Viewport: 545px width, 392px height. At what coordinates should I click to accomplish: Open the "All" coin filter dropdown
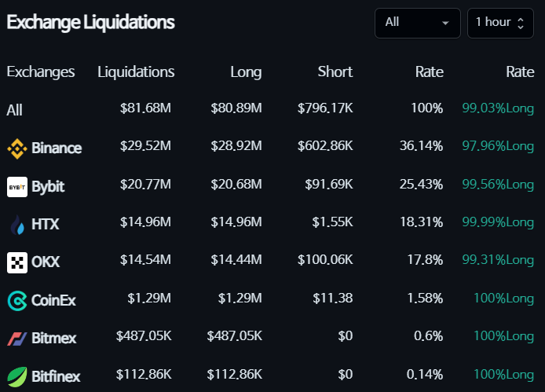click(x=417, y=22)
